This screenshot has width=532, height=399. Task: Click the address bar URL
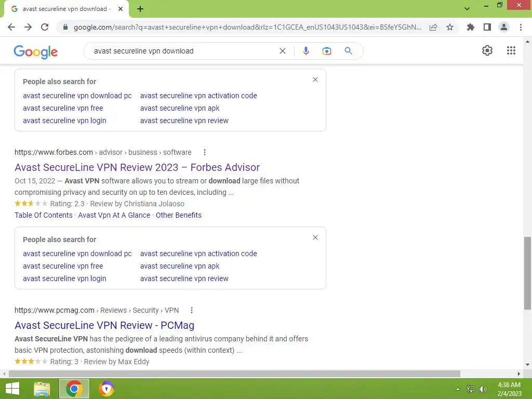point(247,27)
